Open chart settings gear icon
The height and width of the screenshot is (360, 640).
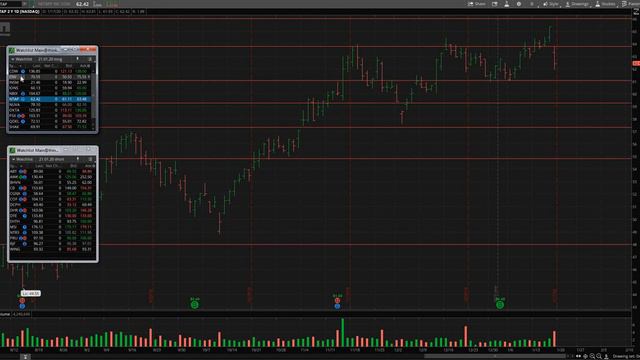(x=519, y=4)
